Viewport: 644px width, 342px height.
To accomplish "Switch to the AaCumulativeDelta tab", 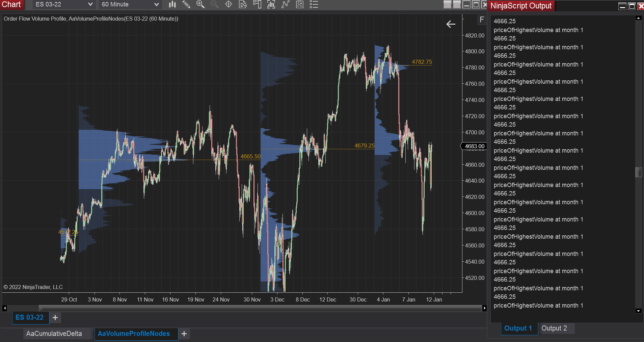I will click(x=54, y=334).
